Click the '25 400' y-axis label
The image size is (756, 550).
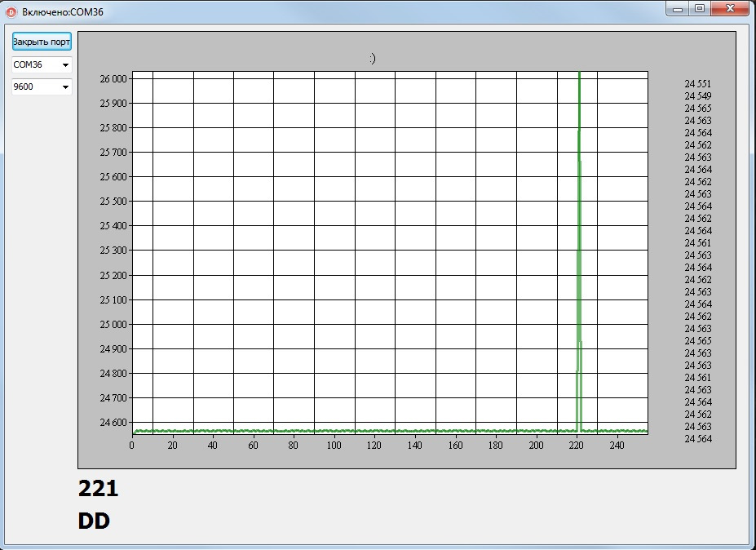[x=113, y=226]
